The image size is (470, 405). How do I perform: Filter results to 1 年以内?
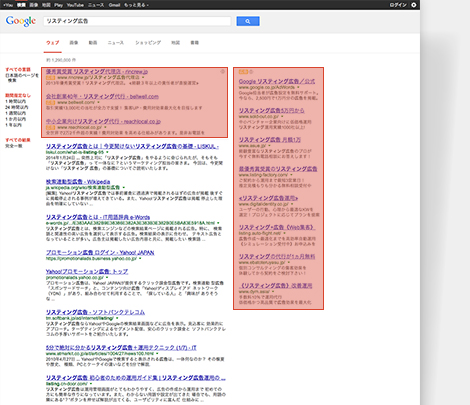pyautogui.click(x=13, y=125)
